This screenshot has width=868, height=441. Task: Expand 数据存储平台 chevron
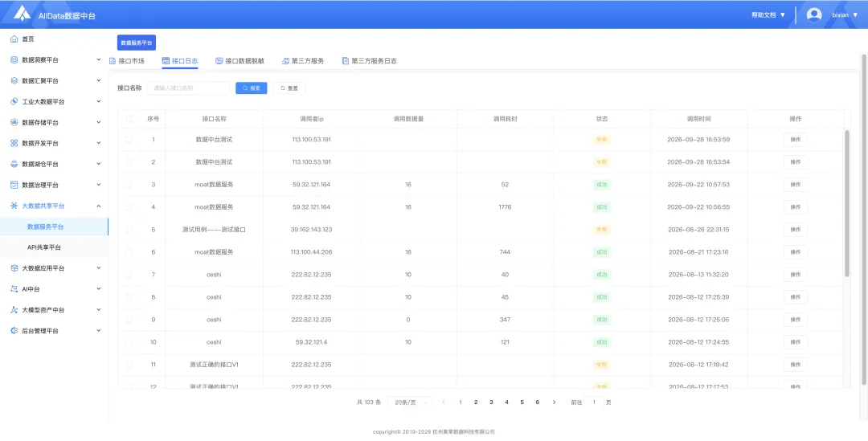(99, 122)
